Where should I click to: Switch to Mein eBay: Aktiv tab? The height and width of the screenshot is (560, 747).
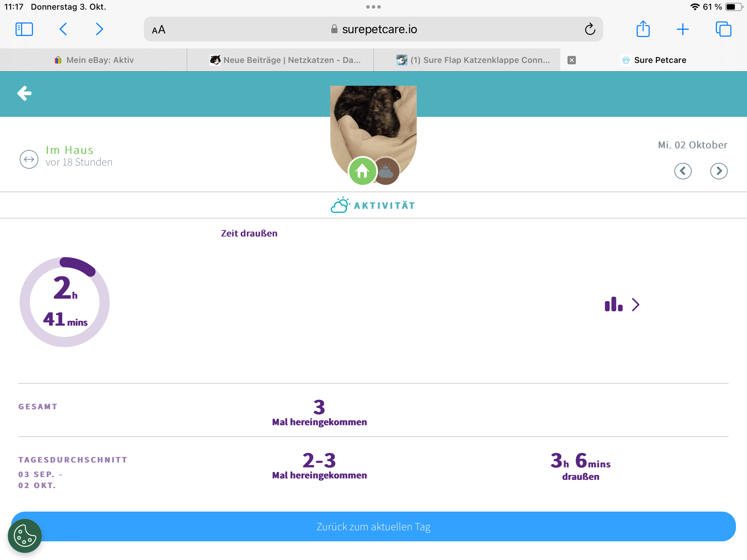pos(94,60)
